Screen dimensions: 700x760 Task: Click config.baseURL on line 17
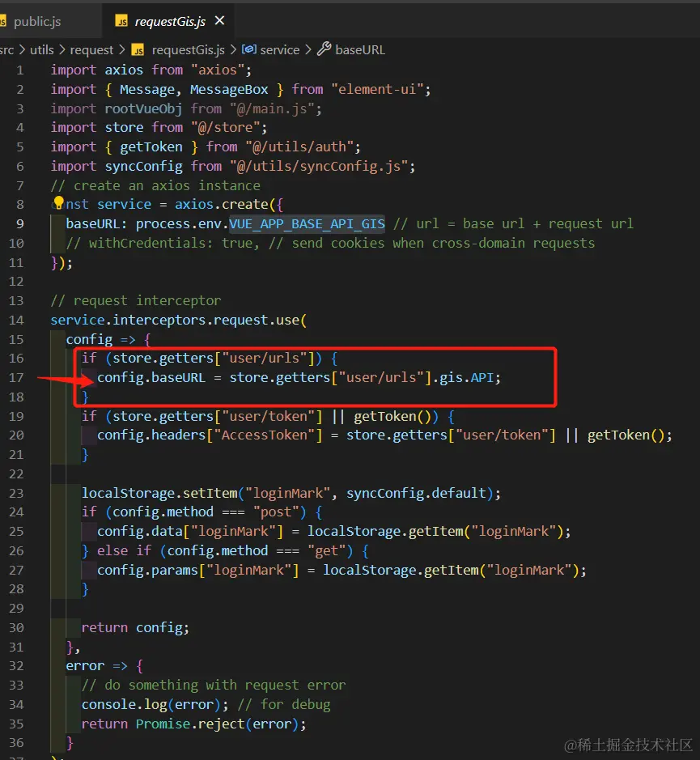point(151,378)
